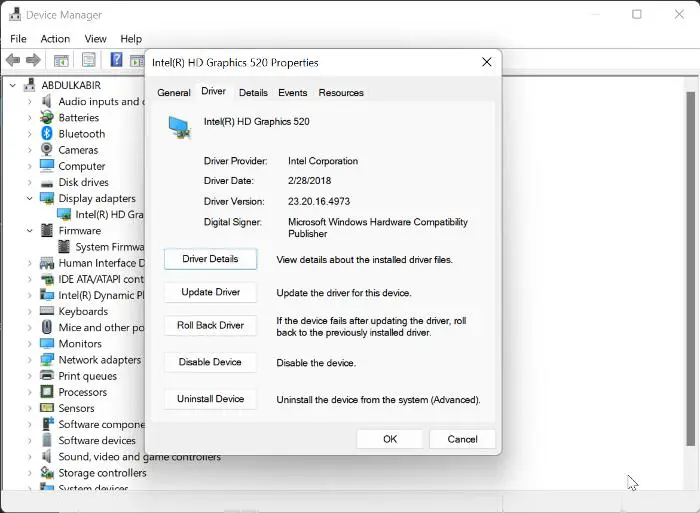Switch to the Details tab
This screenshot has width=700, height=513.
[x=253, y=92]
